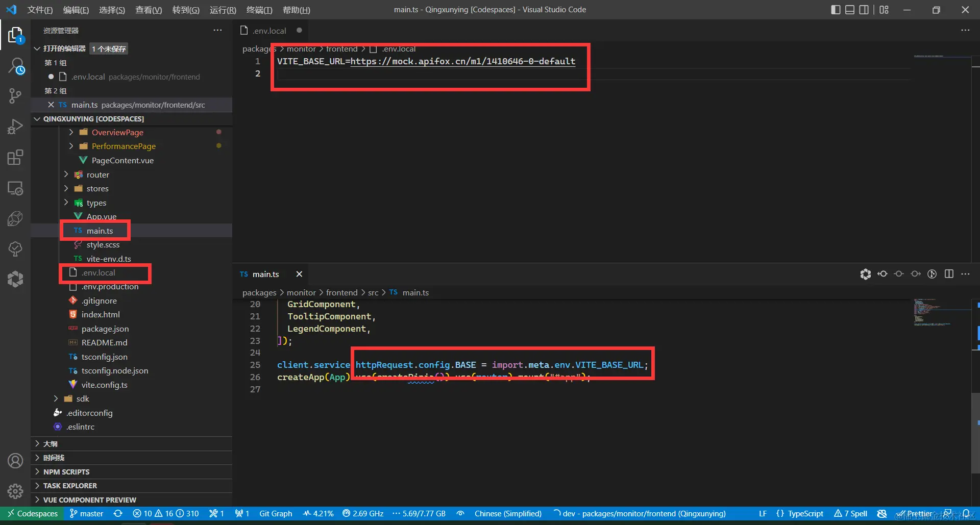Toggle the secondary side bar layout button

[864, 10]
